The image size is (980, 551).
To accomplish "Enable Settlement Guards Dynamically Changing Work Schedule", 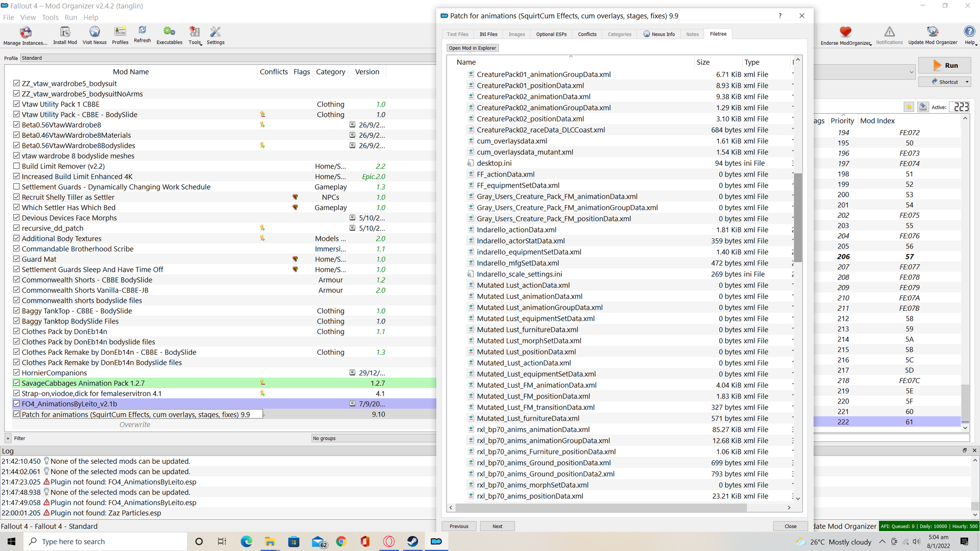I will coord(16,187).
